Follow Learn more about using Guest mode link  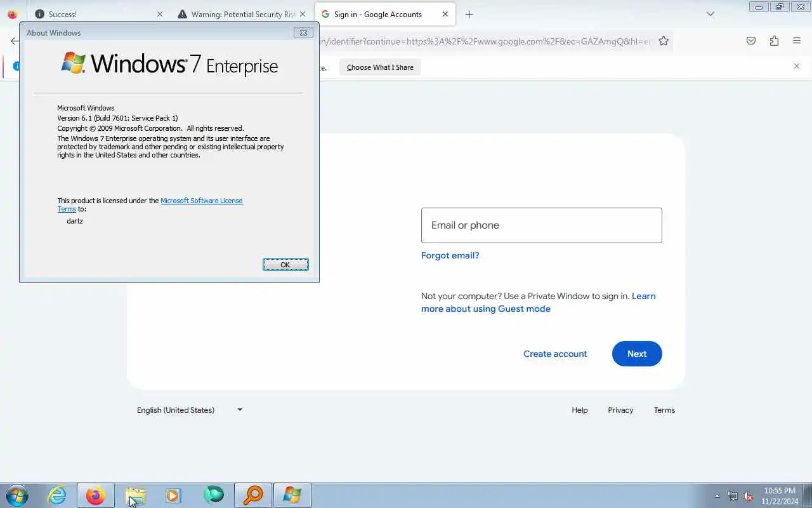click(x=538, y=302)
